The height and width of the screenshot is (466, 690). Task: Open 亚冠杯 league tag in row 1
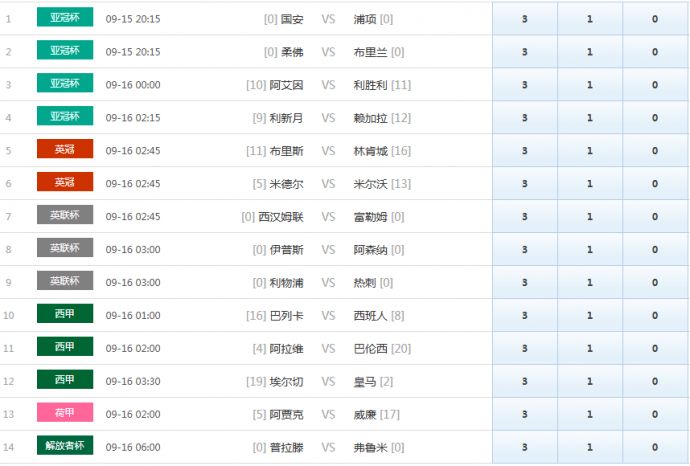65,17
